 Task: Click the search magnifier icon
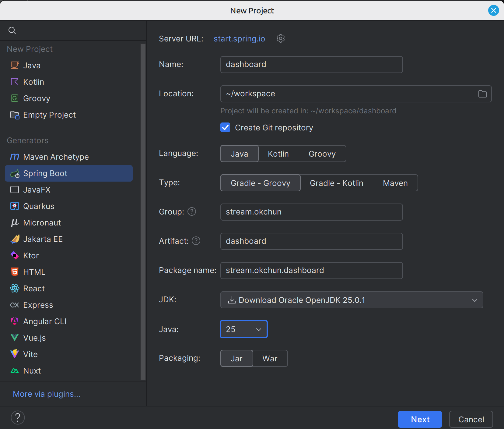[12, 30]
